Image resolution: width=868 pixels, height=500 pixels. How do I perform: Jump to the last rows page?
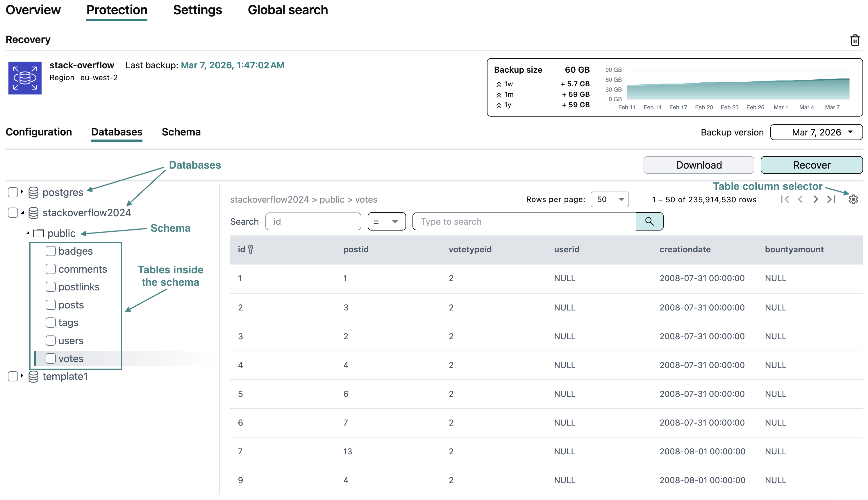831,199
